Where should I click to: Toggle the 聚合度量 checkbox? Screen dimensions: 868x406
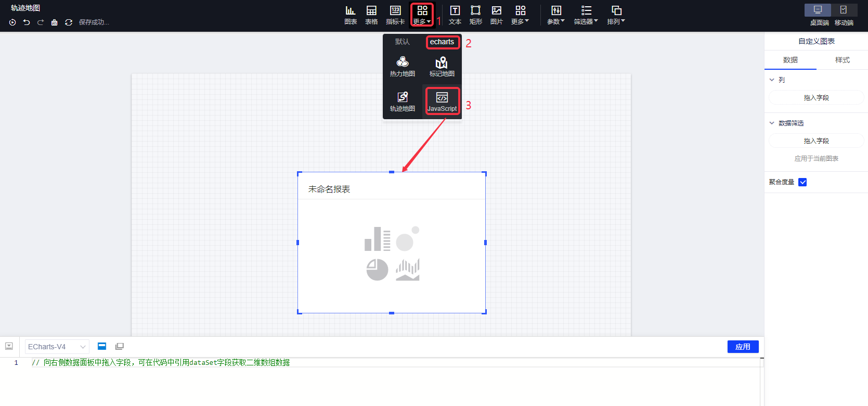[802, 182]
